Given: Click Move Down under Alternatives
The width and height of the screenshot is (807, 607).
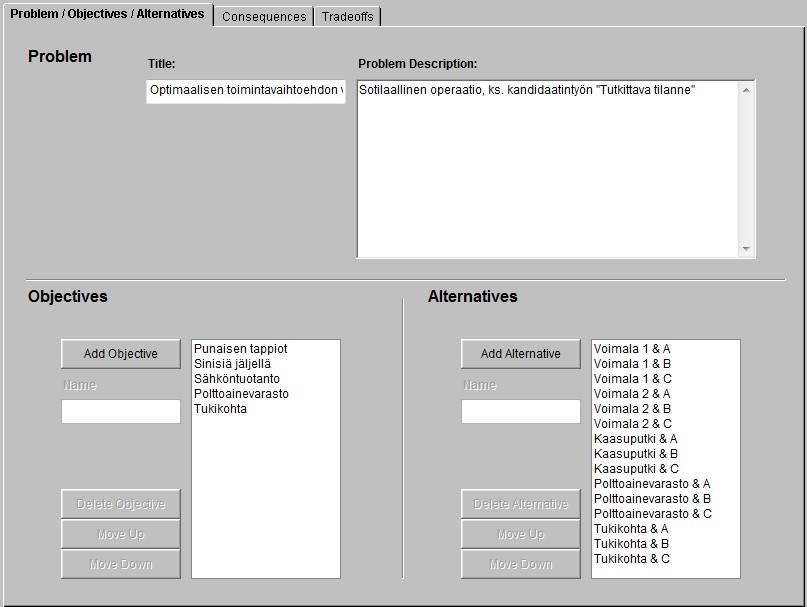Looking at the screenshot, I should click(x=521, y=564).
